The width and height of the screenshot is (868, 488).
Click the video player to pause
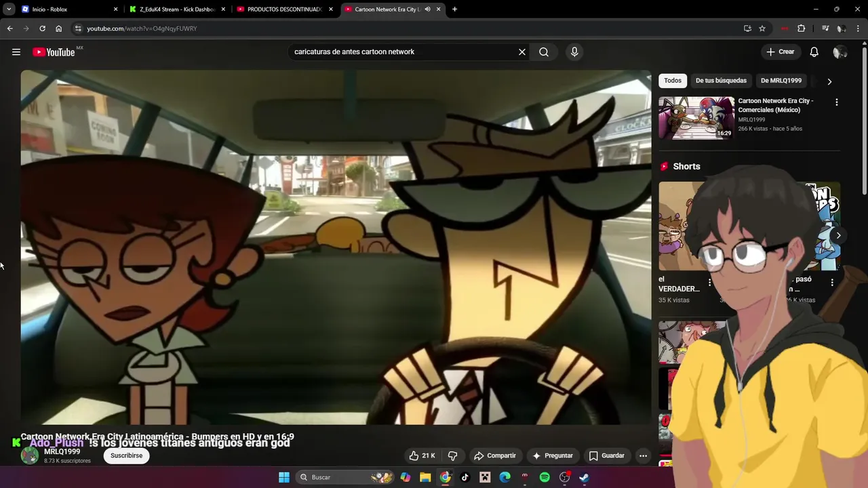(336, 247)
